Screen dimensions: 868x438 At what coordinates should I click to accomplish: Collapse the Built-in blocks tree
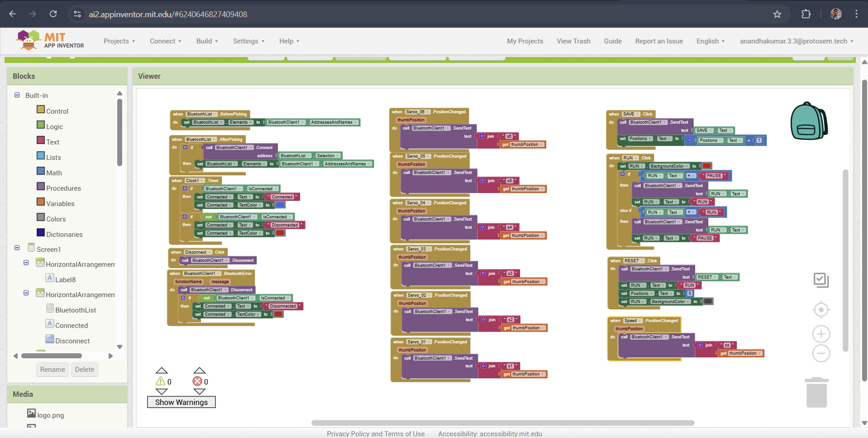point(17,95)
